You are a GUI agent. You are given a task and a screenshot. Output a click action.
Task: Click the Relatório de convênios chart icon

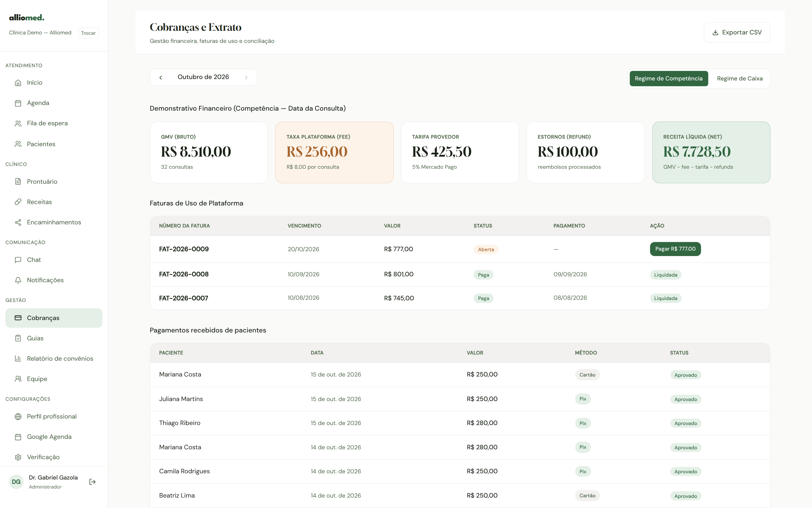[18, 358]
